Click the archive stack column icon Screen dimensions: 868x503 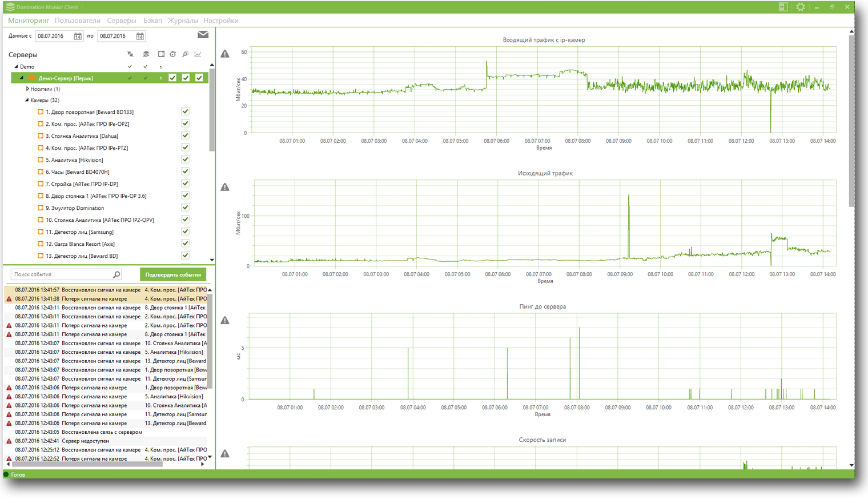coord(146,54)
